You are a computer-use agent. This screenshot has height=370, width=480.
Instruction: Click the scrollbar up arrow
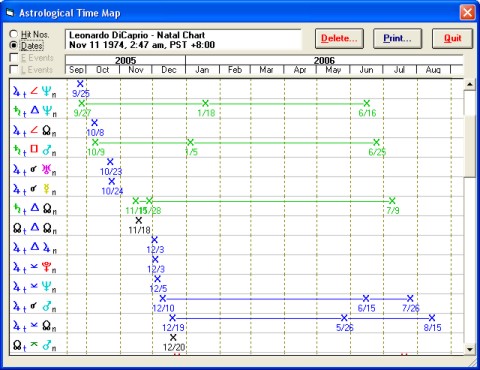[470, 84]
